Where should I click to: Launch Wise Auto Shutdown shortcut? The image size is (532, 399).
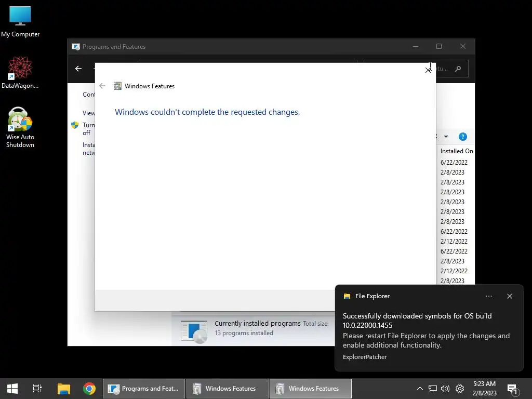20,127
